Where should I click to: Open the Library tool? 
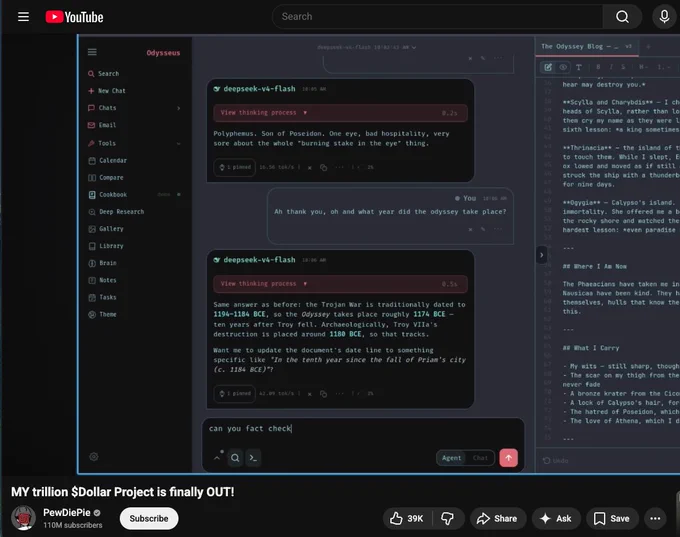coord(106,246)
